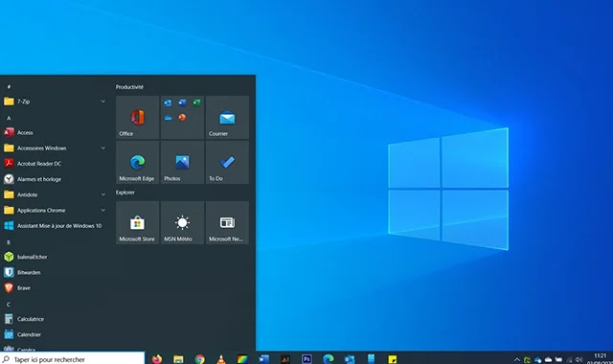Viewport: 613px width, 364px height.
Task: Click the letter A section header
Action: pos(9,118)
